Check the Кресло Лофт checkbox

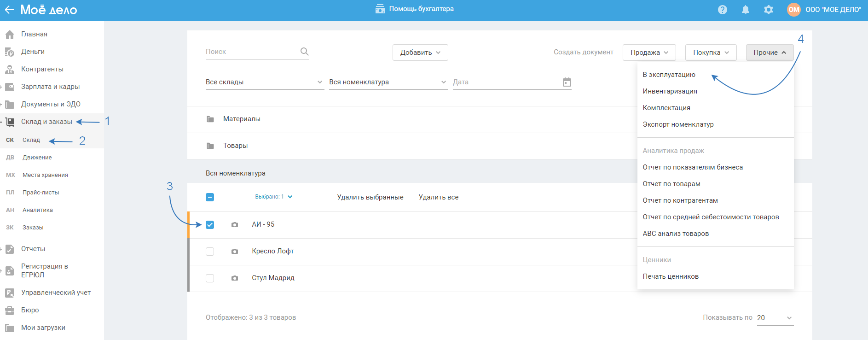point(210,252)
